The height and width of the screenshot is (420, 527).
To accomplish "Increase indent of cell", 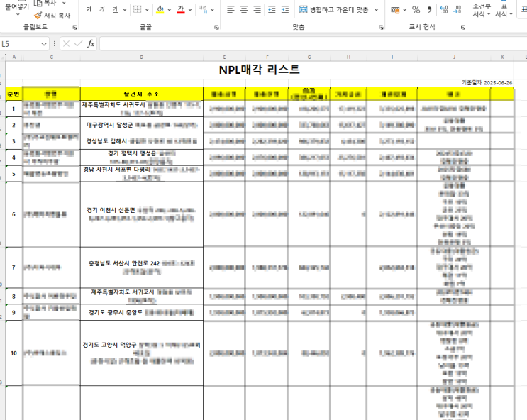I will (x=285, y=9).
